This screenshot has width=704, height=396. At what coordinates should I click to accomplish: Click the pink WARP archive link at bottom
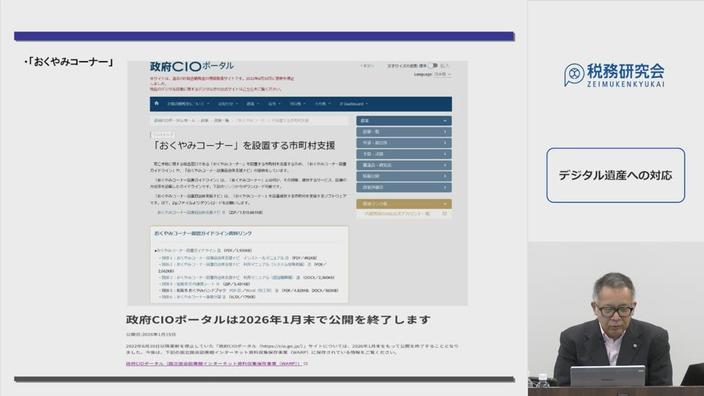coord(214,364)
